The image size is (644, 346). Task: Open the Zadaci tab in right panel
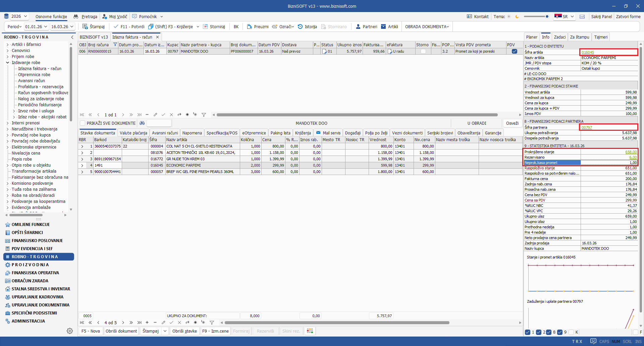(x=559, y=37)
